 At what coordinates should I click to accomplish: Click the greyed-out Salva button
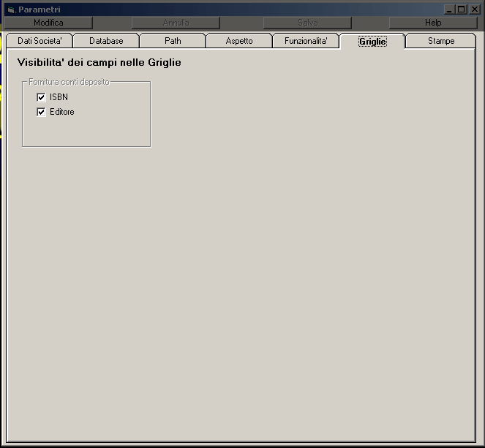click(x=307, y=23)
